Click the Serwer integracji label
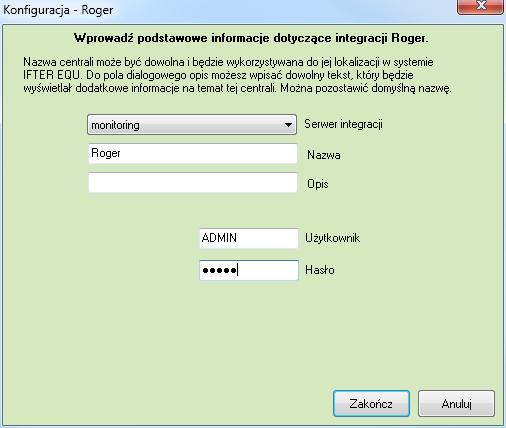This screenshot has width=506, height=428. 343,124
